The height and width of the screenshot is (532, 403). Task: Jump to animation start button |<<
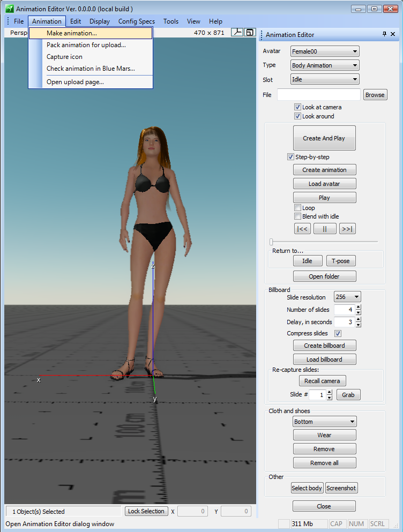[302, 229]
